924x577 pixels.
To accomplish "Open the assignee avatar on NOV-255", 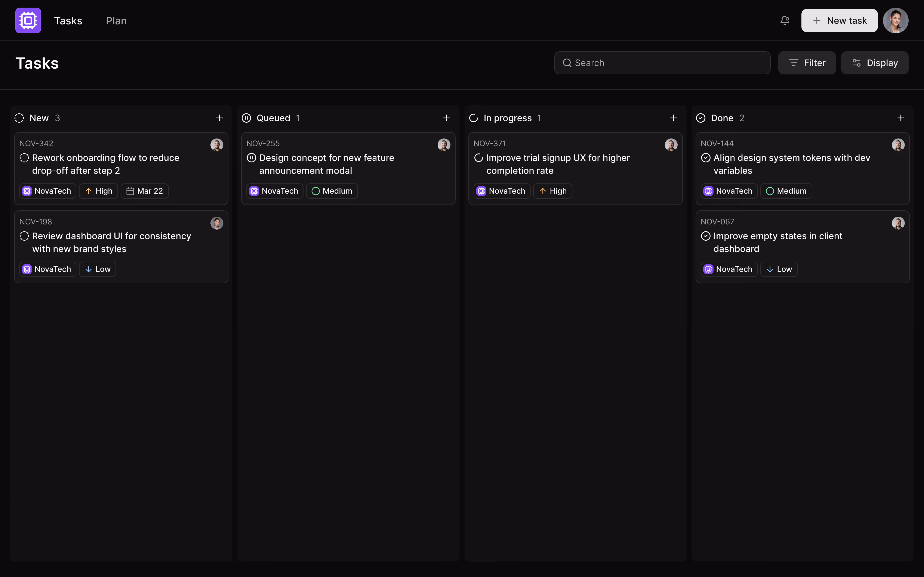I will (444, 145).
